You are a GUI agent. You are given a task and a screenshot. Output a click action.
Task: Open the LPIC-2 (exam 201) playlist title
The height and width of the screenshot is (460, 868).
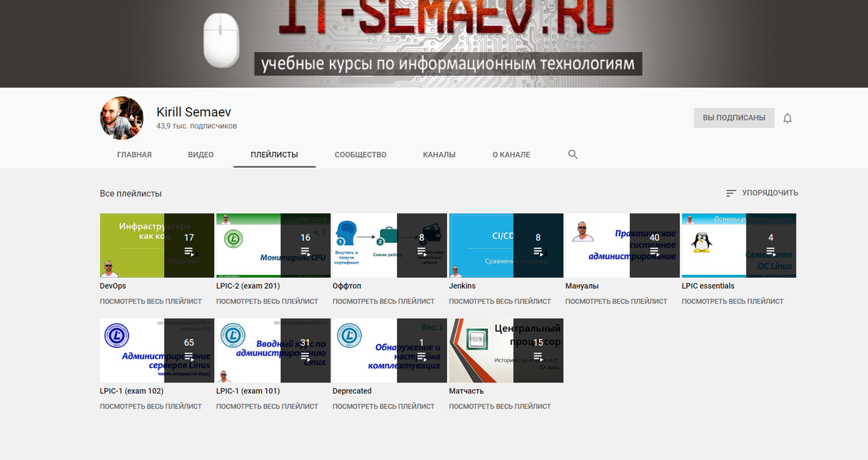click(x=248, y=286)
